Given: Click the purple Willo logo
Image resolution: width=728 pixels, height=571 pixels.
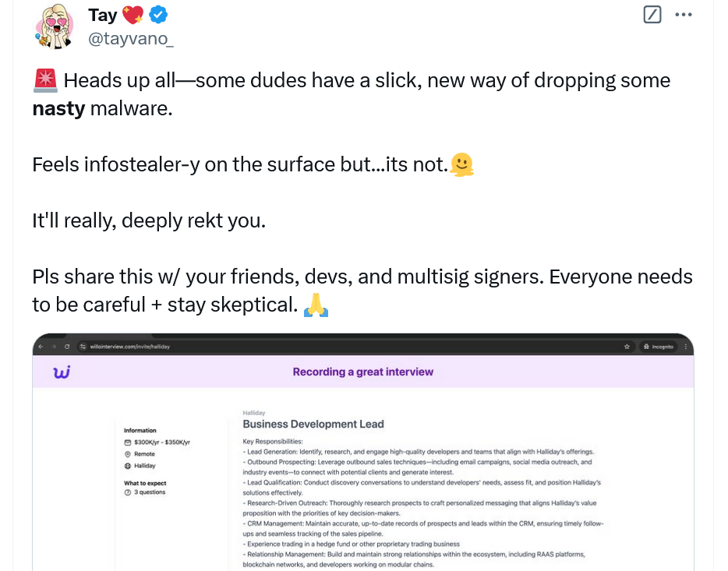Looking at the screenshot, I should tap(62, 372).
